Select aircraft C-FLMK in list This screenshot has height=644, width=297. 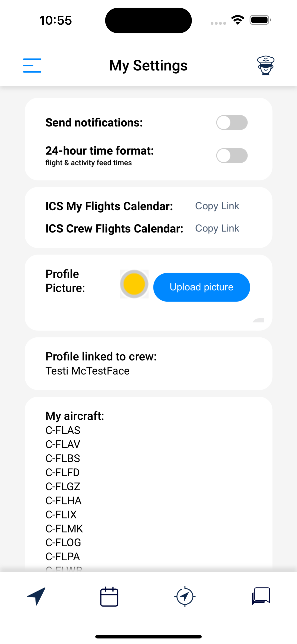click(x=64, y=529)
